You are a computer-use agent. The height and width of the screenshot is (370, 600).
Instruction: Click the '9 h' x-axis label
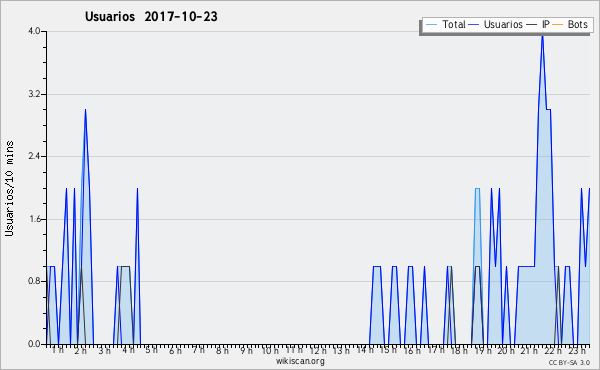247,350
